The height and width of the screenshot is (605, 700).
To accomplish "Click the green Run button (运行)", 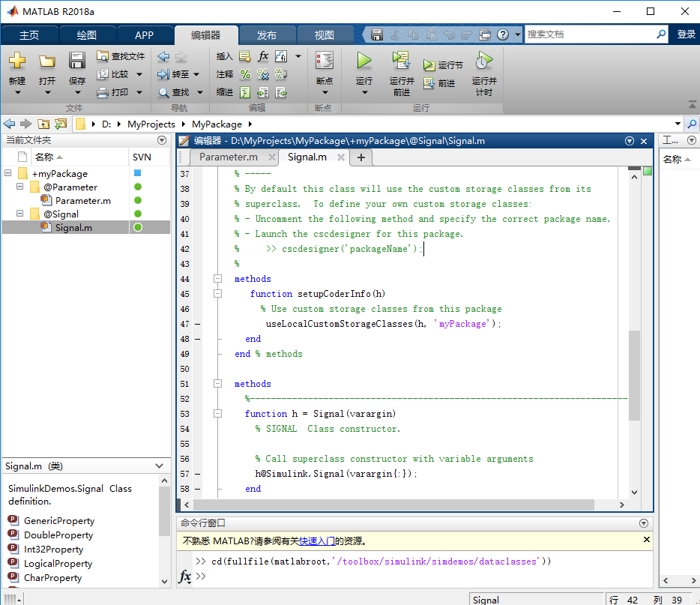I will pos(364,61).
